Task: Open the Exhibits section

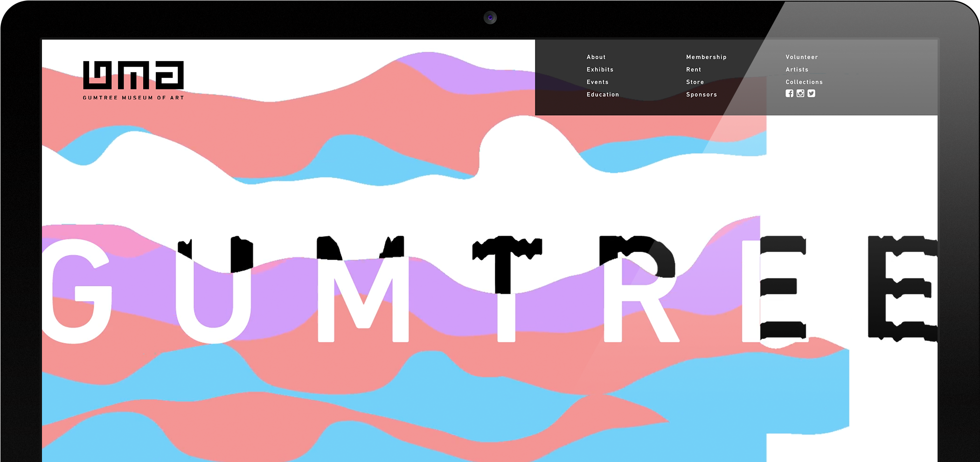Action: click(x=600, y=69)
